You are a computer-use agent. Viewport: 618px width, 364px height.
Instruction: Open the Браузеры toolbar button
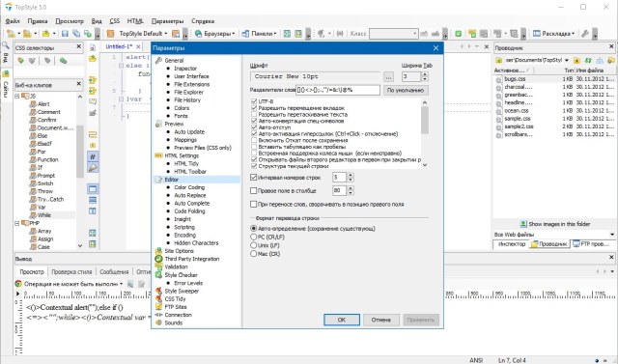tap(214, 34)
